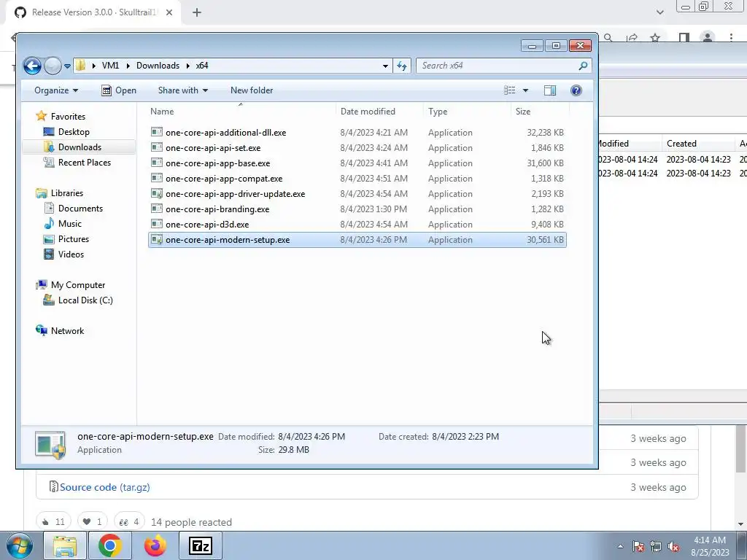Select one-core-api-additional-dll.exe file
The image size is (747, 560).
[x=357, y=133]
